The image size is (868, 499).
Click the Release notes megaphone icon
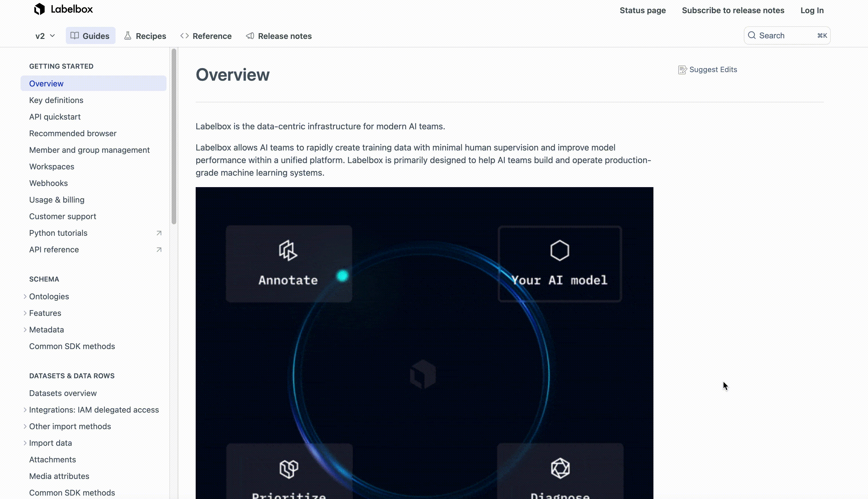250,36
